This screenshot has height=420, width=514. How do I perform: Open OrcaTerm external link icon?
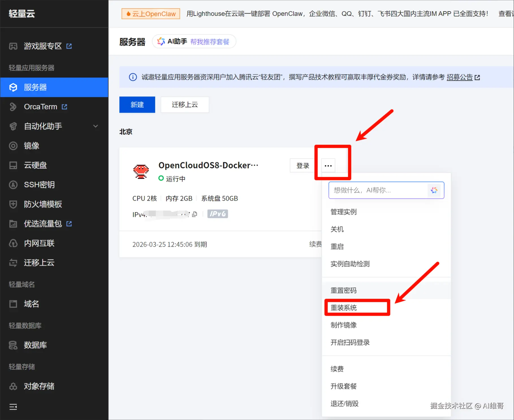coord(64,107)
